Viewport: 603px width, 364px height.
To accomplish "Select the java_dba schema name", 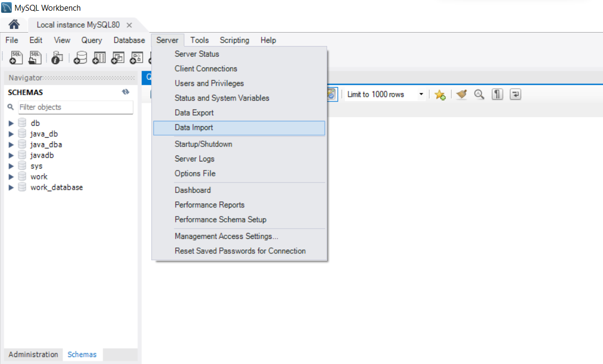I will 46,144.
